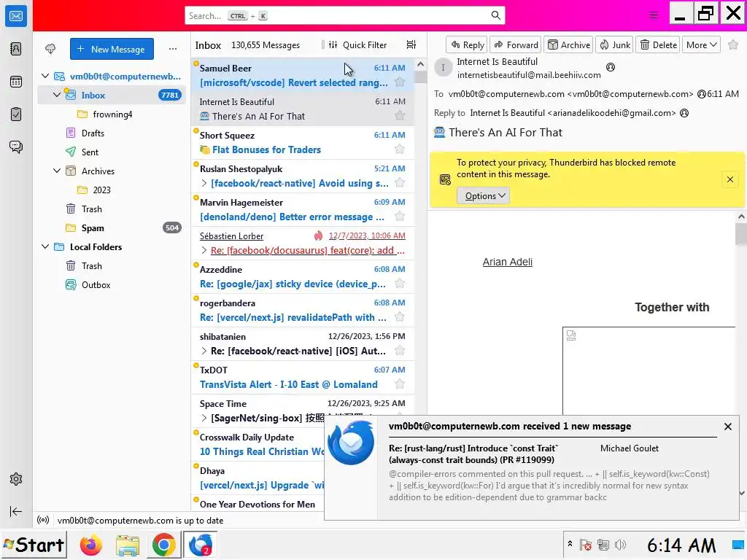Show hidden tray icons arrow

[x=570, y=544]
